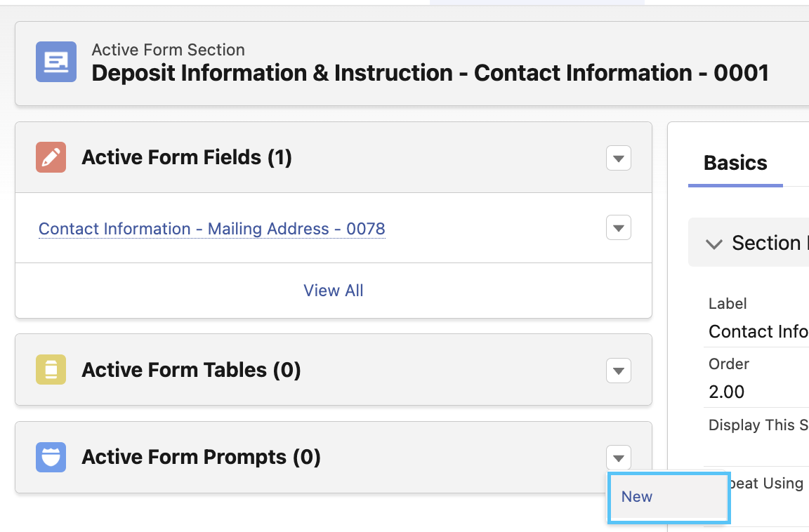This screenshot has height=532, width=809.
Task: Collapse the Section details expander chevron
Action: [x=714, y=244]
